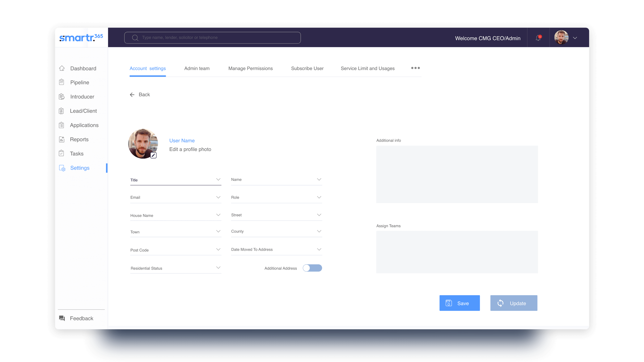Screen dimensions: 644x362
Task: Open the notification bell
Action: point(538,38)
